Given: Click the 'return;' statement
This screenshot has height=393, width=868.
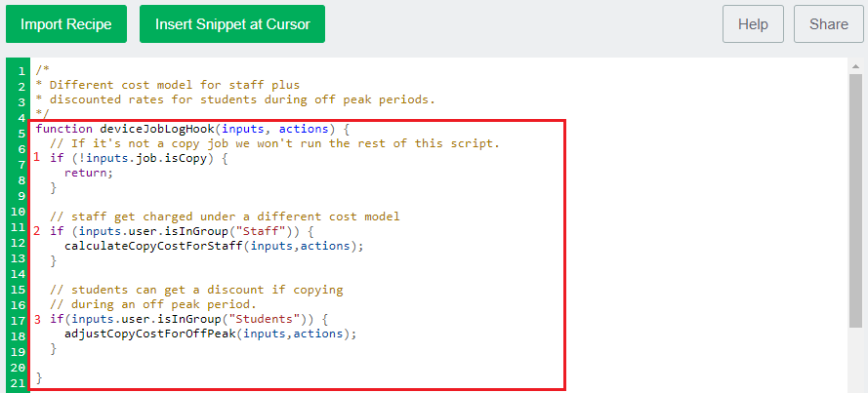Looking at the screenshot, I should click(x=89, y=173).
